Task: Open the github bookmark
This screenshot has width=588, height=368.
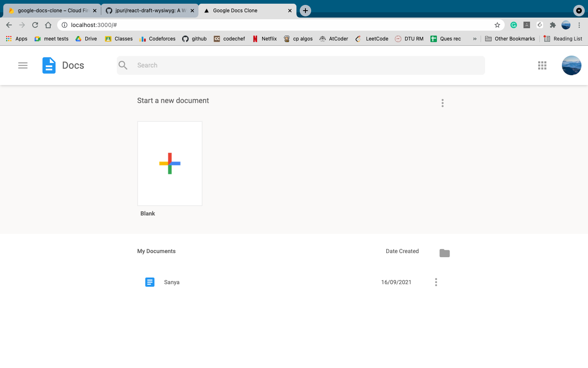Action: pyautogui.click(x=194, y=39)
